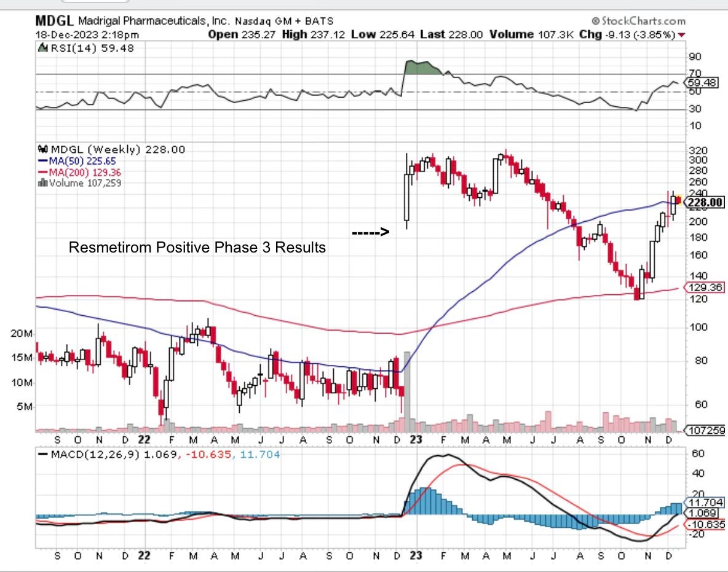
Task: Click the candlestick icon beside MDGL (Weekly)
Action: pyautogui.click(x=42, y=149)
